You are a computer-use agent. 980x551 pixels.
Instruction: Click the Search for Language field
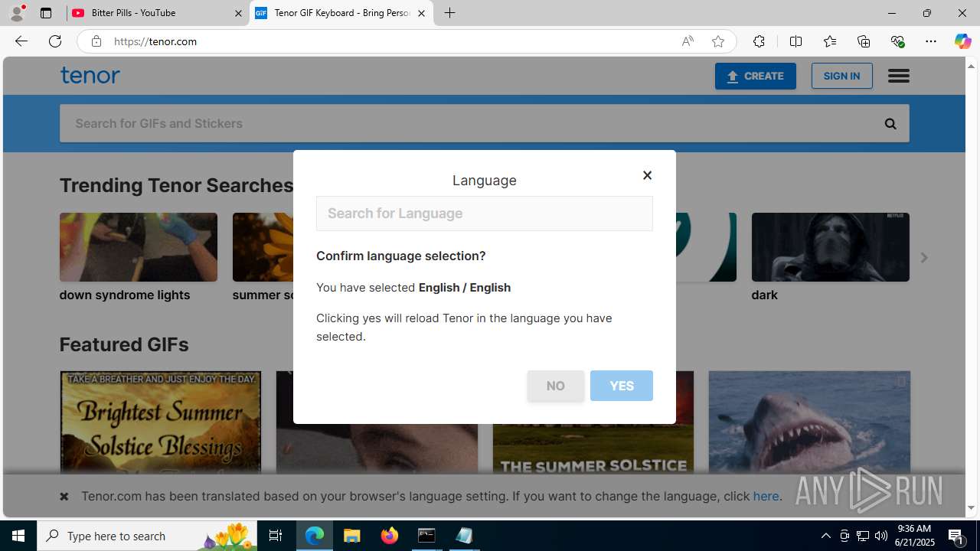(484, 214)
